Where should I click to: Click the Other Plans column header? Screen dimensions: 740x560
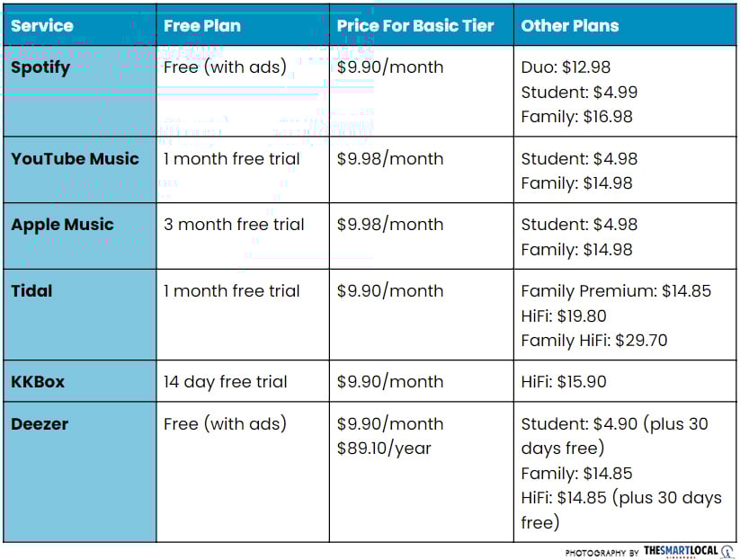pyautogui.click(x=570, y=25)
